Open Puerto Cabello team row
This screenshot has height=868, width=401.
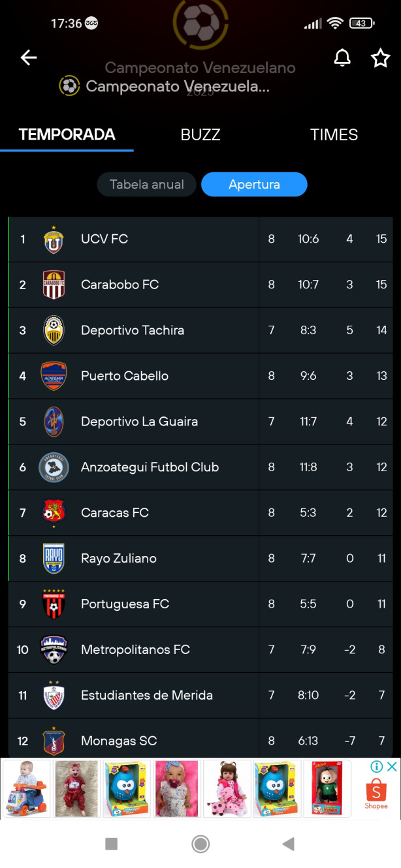pyautogui.click(x=200, y=376)
